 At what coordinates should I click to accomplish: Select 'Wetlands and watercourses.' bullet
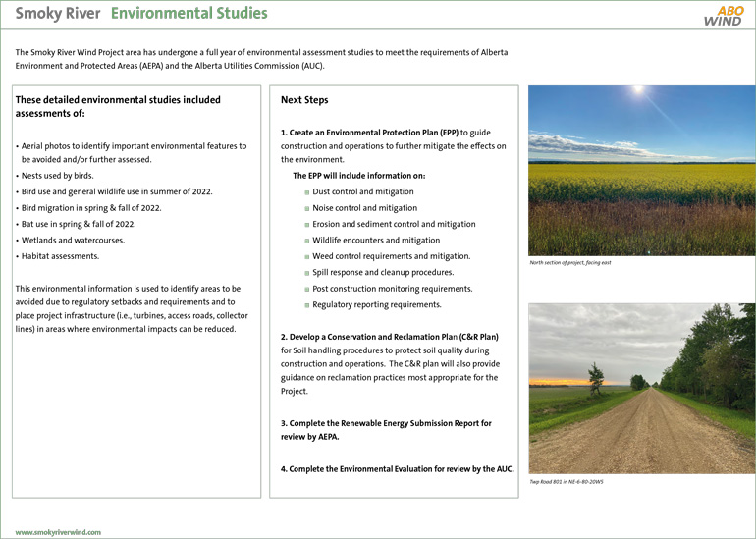[73, 240]
